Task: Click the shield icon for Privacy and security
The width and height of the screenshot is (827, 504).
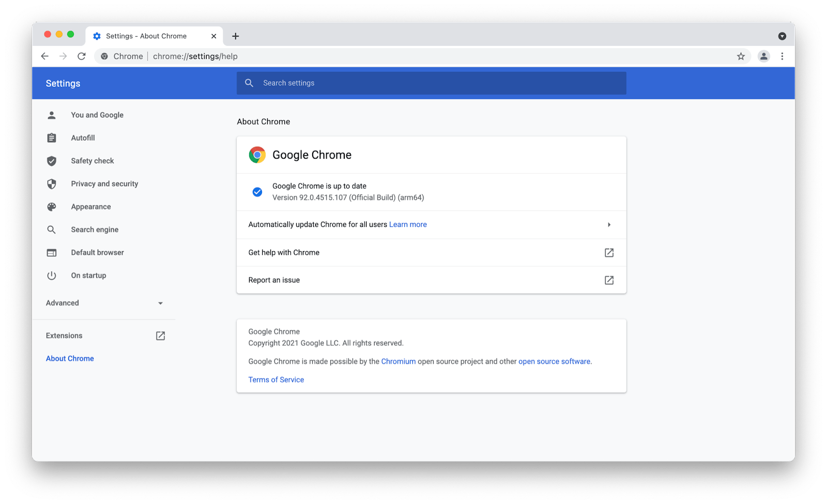Action: click(52, 184)
